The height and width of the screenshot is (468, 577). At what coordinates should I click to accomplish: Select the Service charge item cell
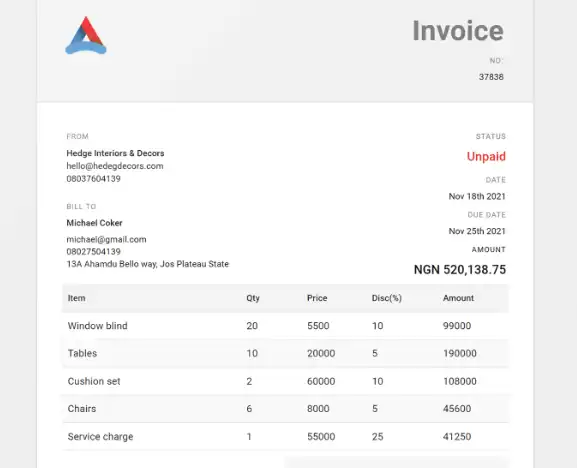(100, 437)
